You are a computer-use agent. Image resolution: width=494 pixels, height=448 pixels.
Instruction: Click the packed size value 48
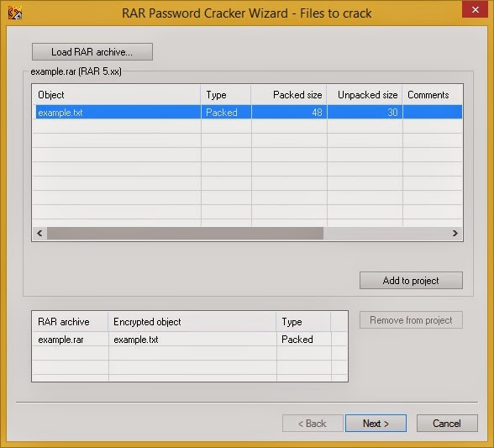click(x=317, y=113)
